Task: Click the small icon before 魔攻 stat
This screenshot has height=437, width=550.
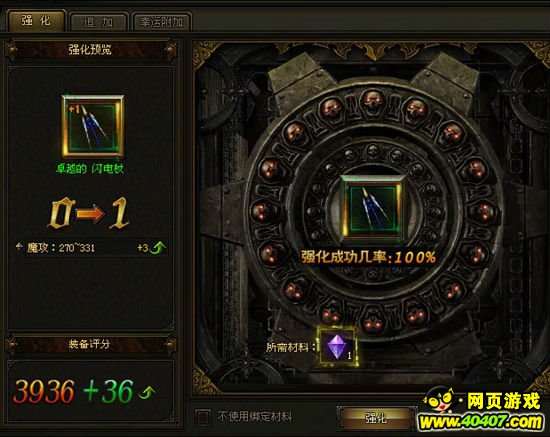Action: (x=19, y=247)
